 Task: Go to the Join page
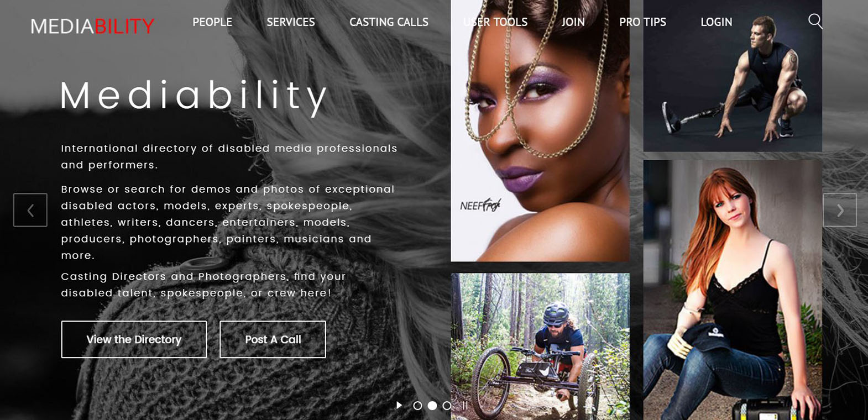point(573,22)
